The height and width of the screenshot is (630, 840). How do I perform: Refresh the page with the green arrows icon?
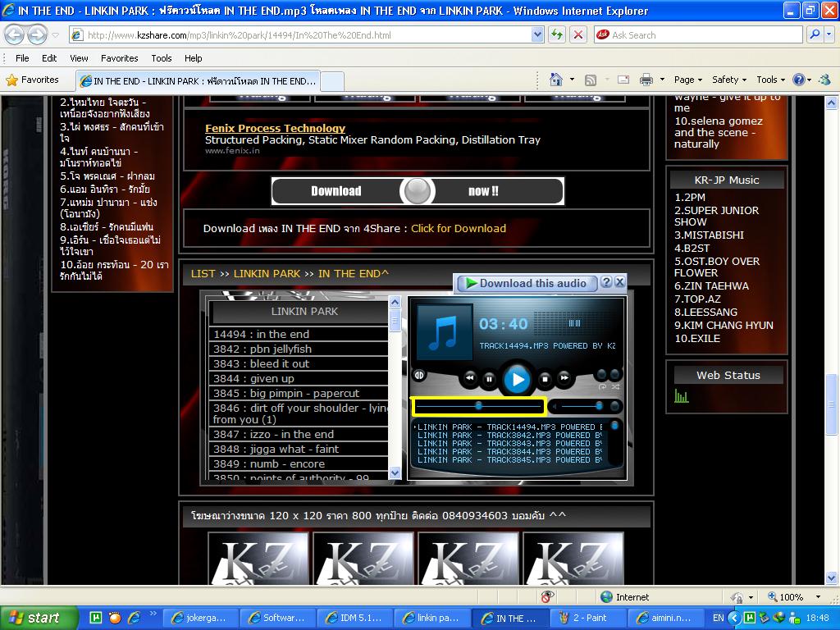(x=557, y=34)
